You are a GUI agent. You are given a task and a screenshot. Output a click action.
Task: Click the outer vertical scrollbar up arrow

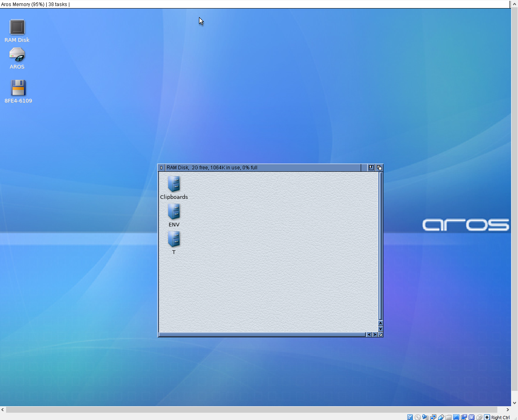pyautogui.click(x=515, y=3)
